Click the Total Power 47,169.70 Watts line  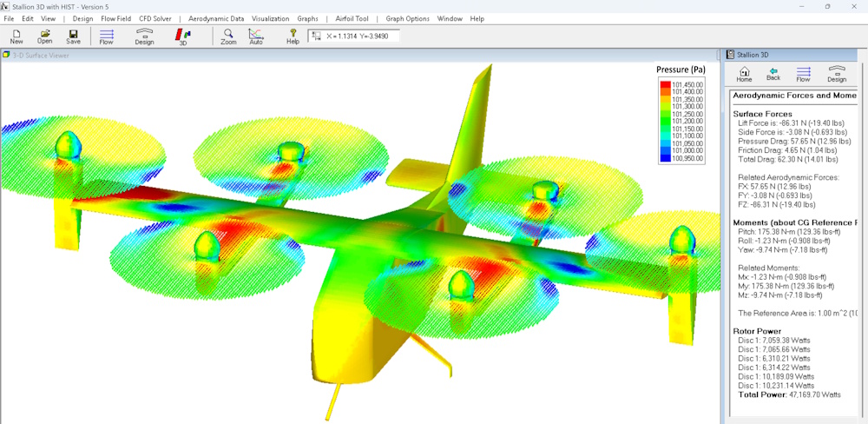point(789,394)
